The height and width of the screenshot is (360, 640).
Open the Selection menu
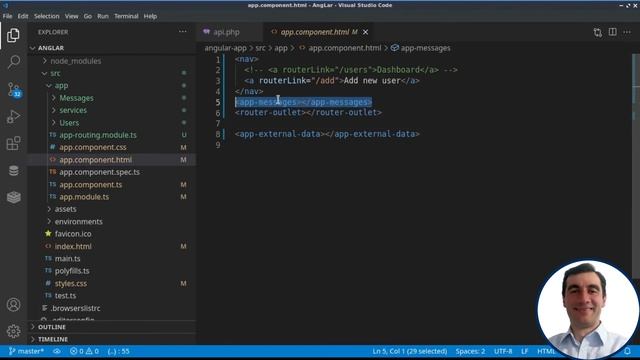point(47,16)
